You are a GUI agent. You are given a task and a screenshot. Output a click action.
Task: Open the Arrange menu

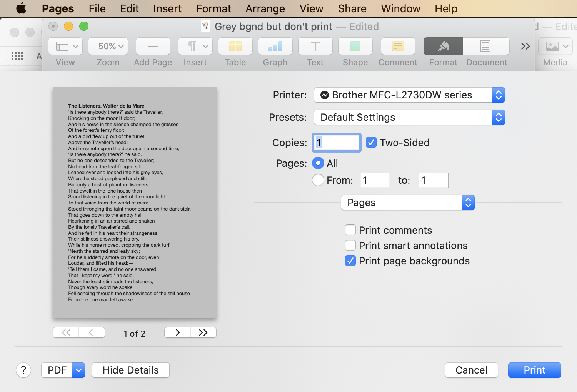[x=265, y=8]
